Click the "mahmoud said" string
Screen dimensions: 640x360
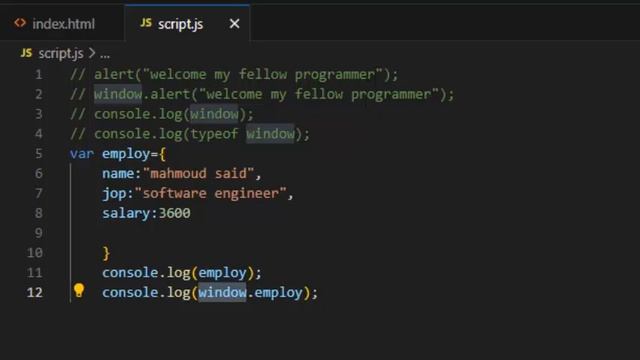pyautogui.click(x=198, y=173)
